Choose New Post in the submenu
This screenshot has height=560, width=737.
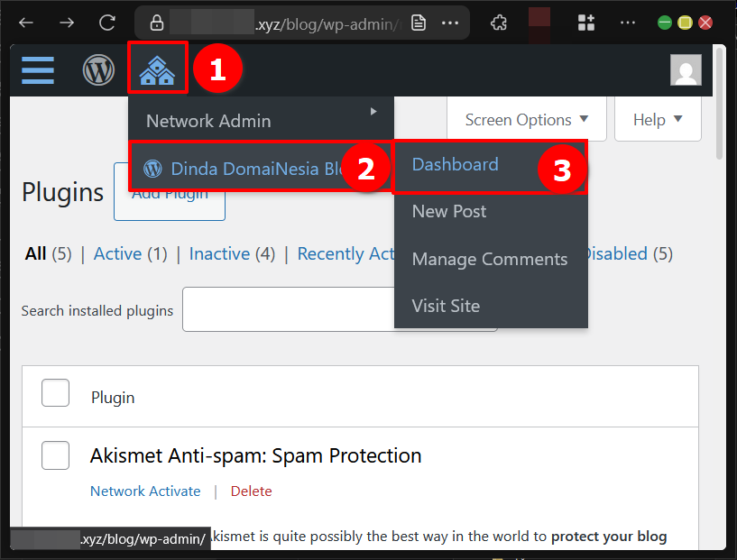(x=449, y=212)
